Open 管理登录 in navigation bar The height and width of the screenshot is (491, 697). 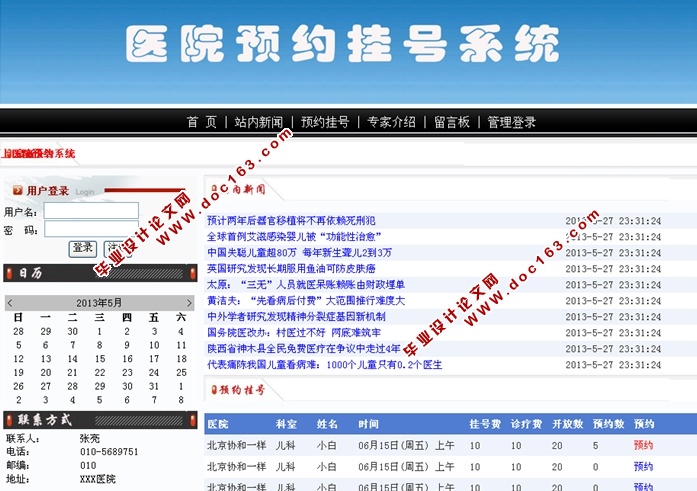pos(512,122)
